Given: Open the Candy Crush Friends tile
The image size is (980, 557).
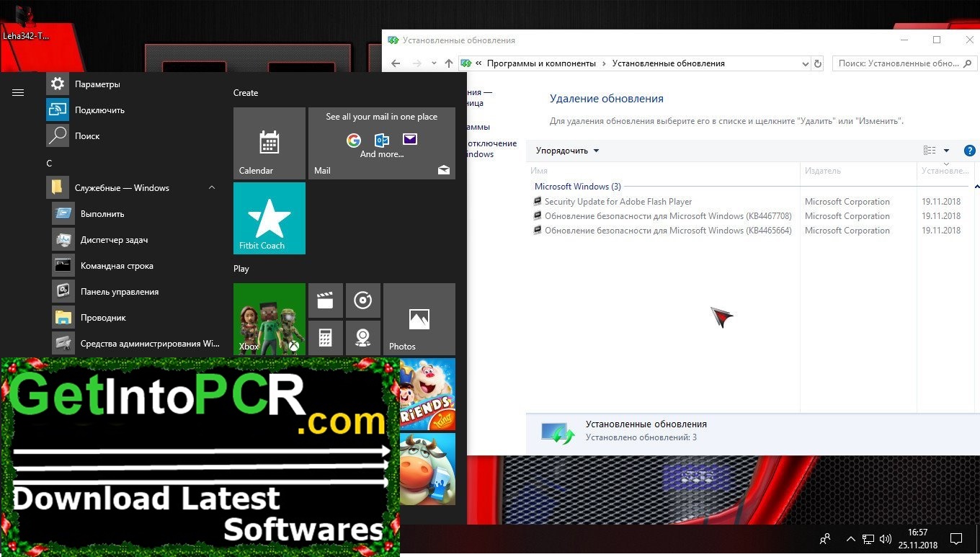Looking at the screenshot, I should [427, 394].
